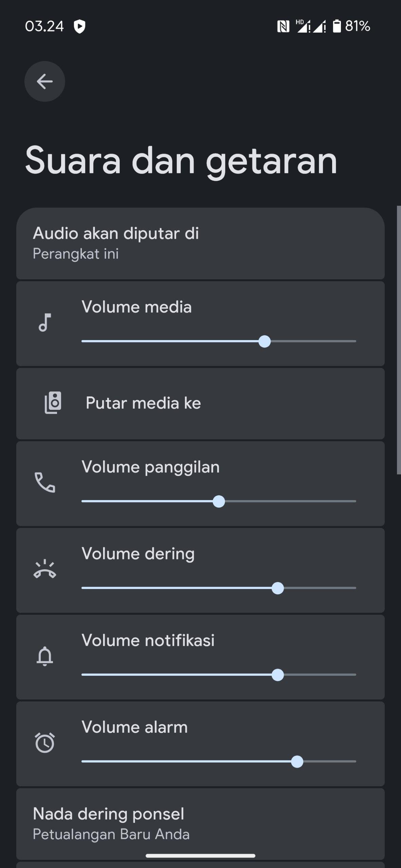Tap the back arrow button
This screenshot has height=868, width=401.
click(44, 81)
